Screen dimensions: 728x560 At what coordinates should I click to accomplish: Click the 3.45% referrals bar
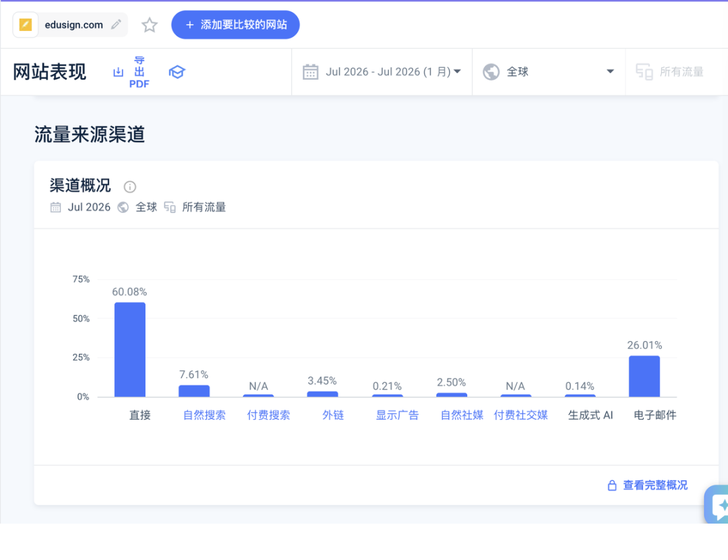[x=323, y=394]
